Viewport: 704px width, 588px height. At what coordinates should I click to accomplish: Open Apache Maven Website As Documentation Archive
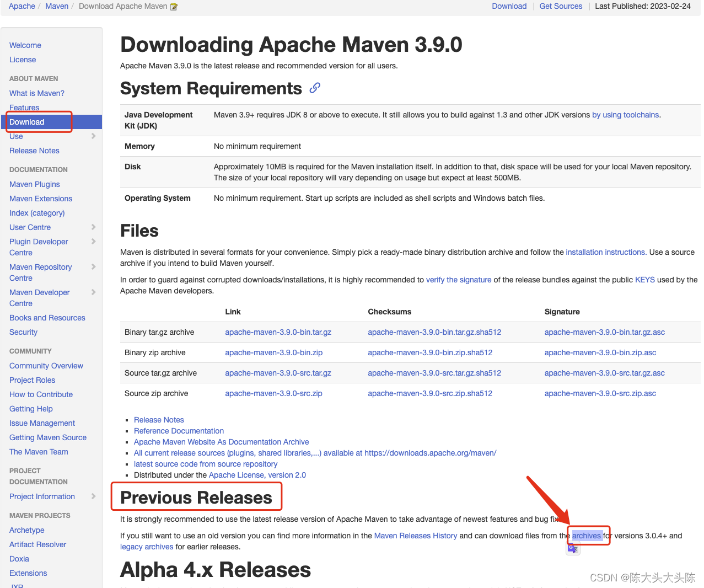[222, 442]
